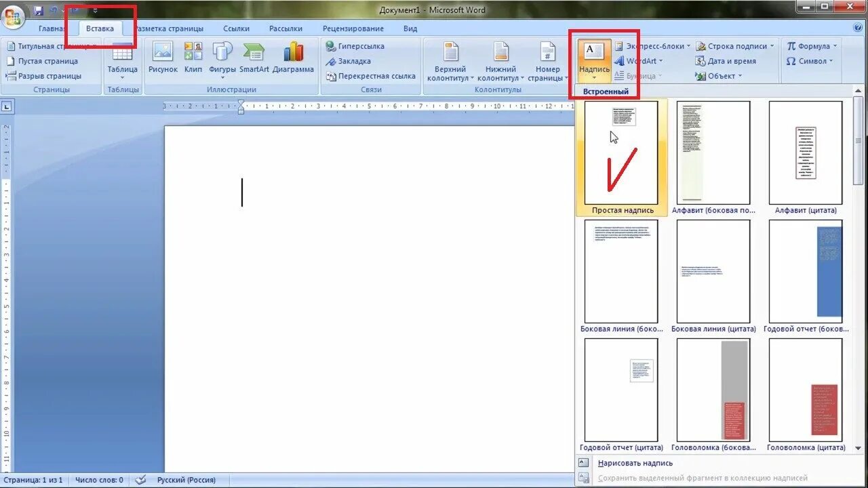Viewport: 868px width, 488px height.
Task: Select Алфавит (цитата) template
Action: pos(806,157)
